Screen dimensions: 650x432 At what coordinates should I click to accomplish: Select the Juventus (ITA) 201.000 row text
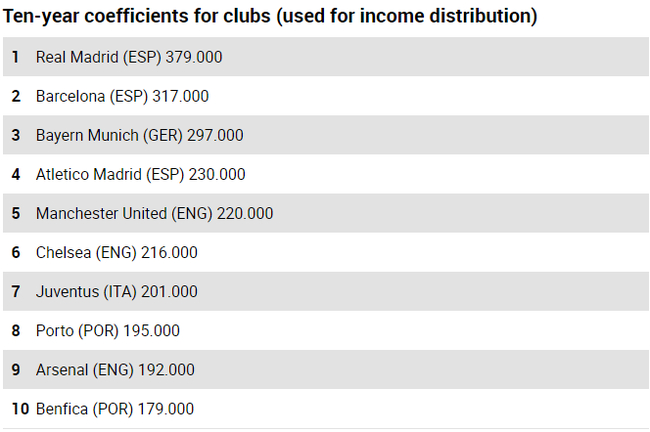116,292
